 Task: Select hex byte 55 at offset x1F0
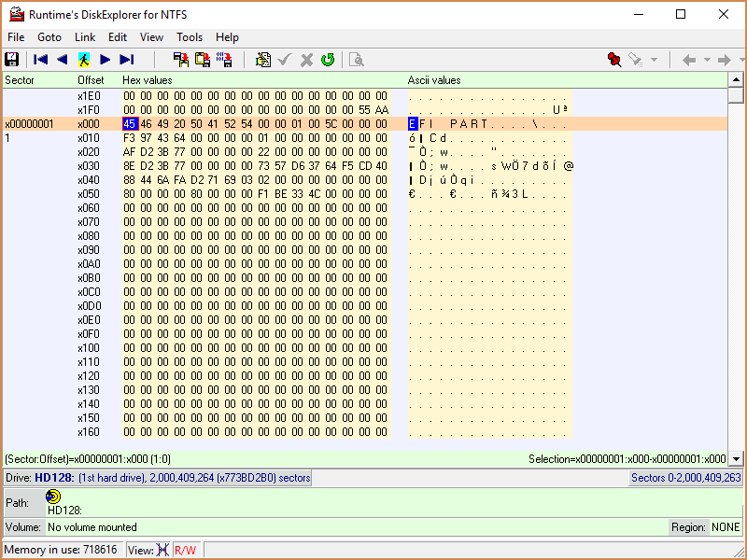[x=365, y=110]
